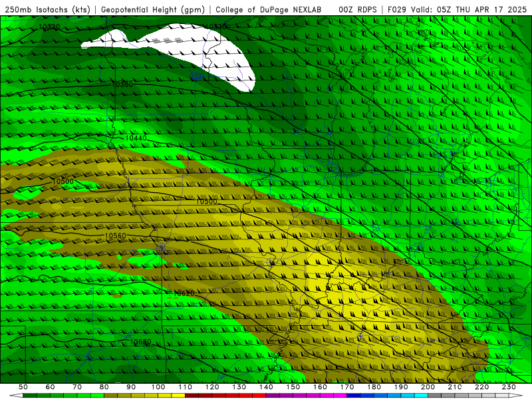Pick the olive swatch starting at 80
Image resolution: width=532 pixels, height=399 pixels.
110,395
